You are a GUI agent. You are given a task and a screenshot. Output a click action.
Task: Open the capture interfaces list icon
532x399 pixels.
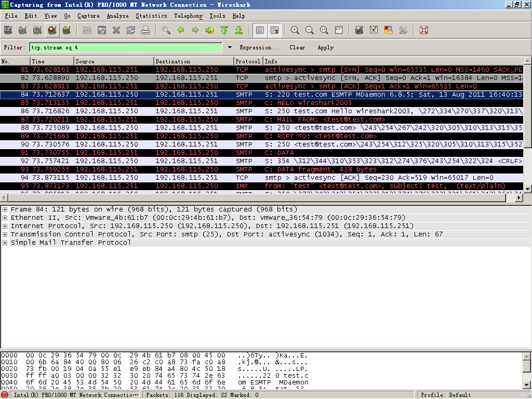click(8, 30)
